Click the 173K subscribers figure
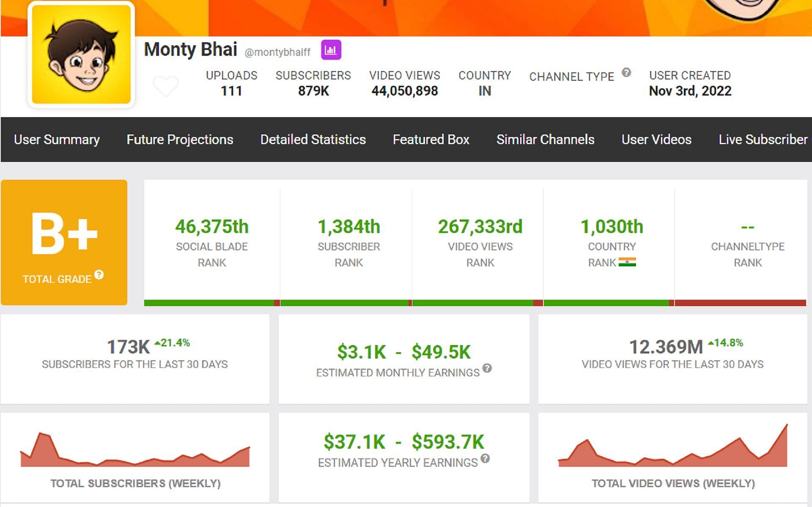The image size is (812, 507). point(128,347)
